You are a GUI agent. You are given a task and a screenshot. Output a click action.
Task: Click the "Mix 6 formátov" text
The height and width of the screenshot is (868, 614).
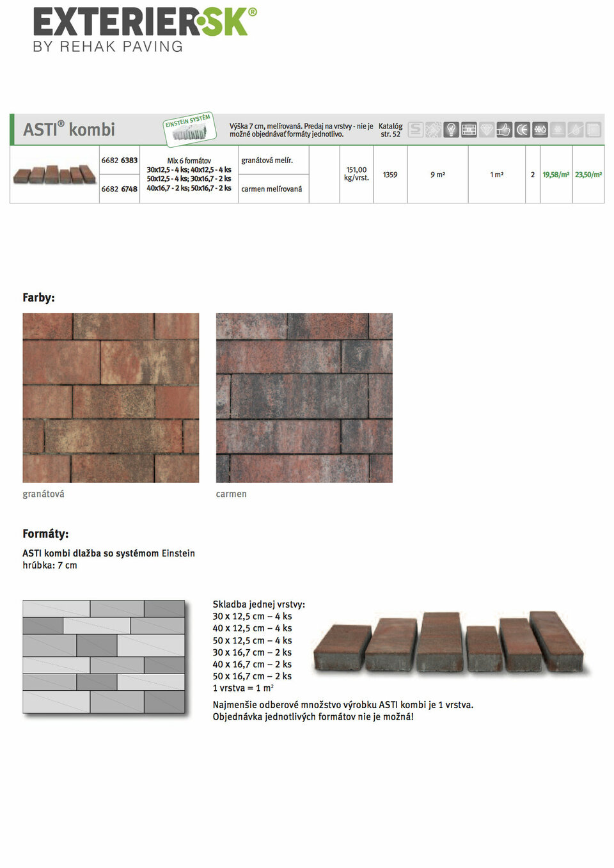pyautogui.click(x=189, y=161)
